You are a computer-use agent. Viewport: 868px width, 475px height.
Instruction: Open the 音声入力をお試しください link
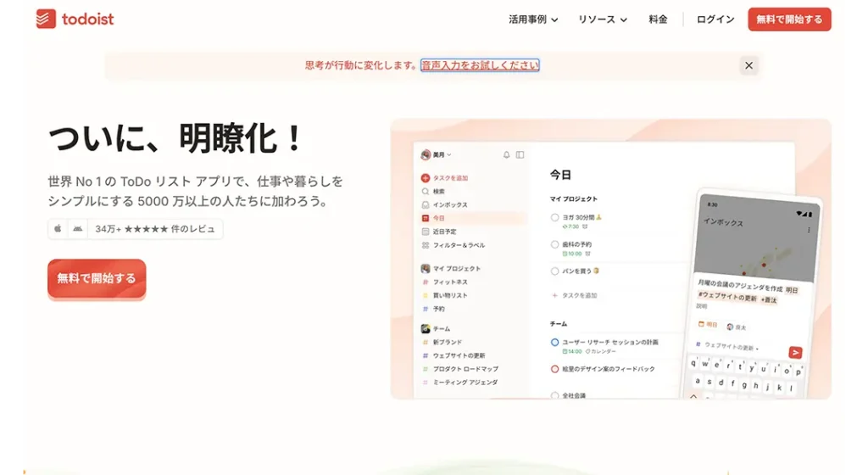pos(480,65)
